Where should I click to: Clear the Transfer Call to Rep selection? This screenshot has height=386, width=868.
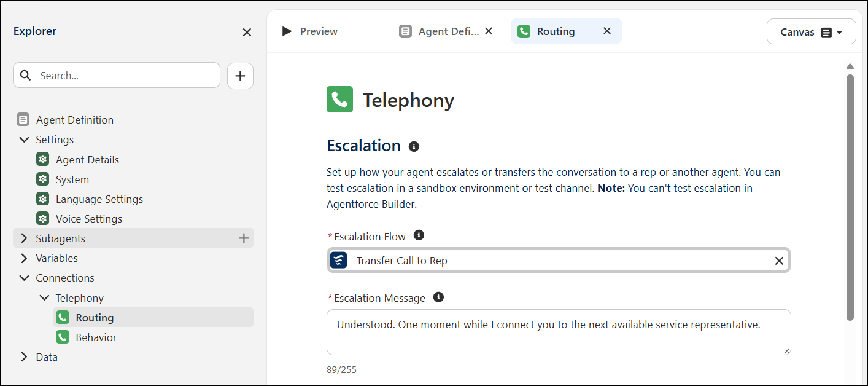click(779, 261)
